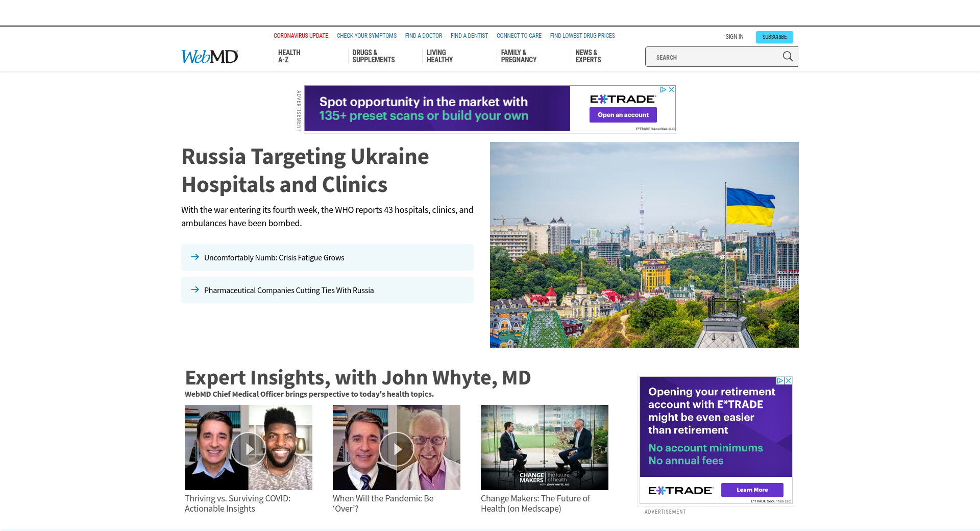Close the retirement account sidebar ad
Image resolution: width=980 pixels, height=531 pixels.
tap(789, 380)
